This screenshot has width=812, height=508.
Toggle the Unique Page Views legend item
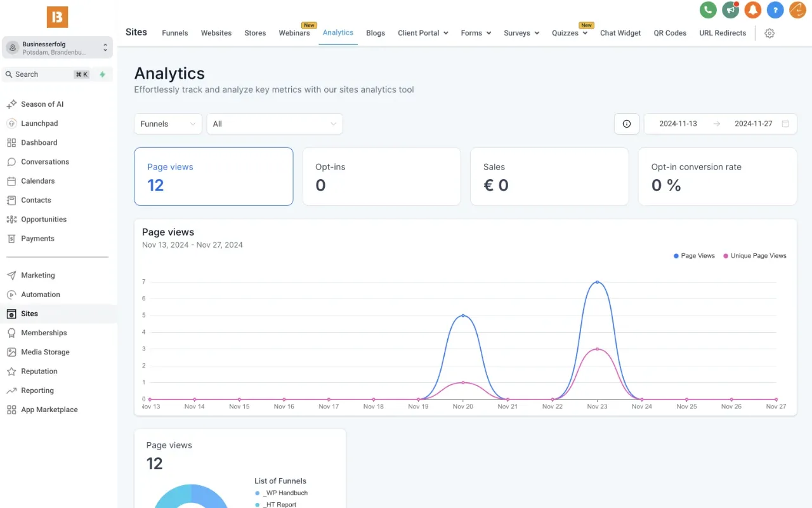[754, 255]
